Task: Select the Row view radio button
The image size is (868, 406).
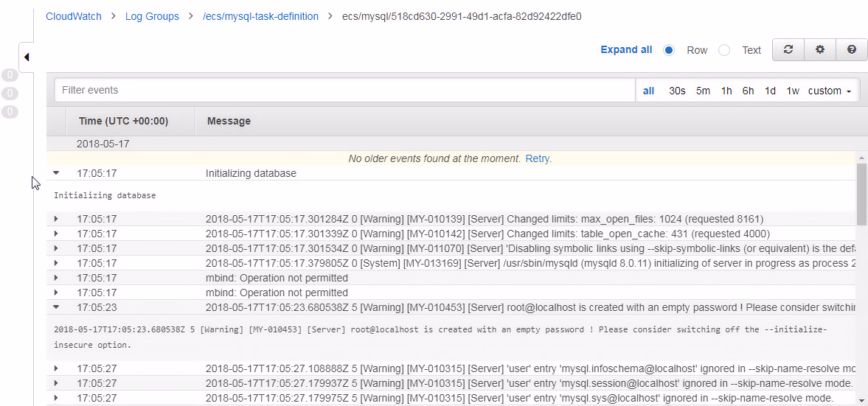Action: click(669, 50)
